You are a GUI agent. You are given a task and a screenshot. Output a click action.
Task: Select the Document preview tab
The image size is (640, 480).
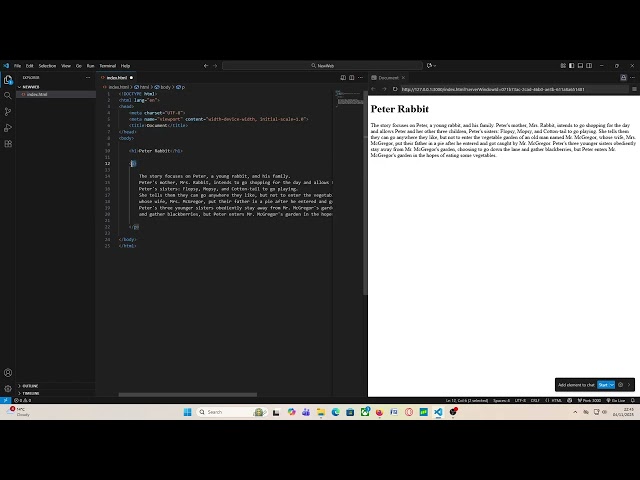click(388, 78)
